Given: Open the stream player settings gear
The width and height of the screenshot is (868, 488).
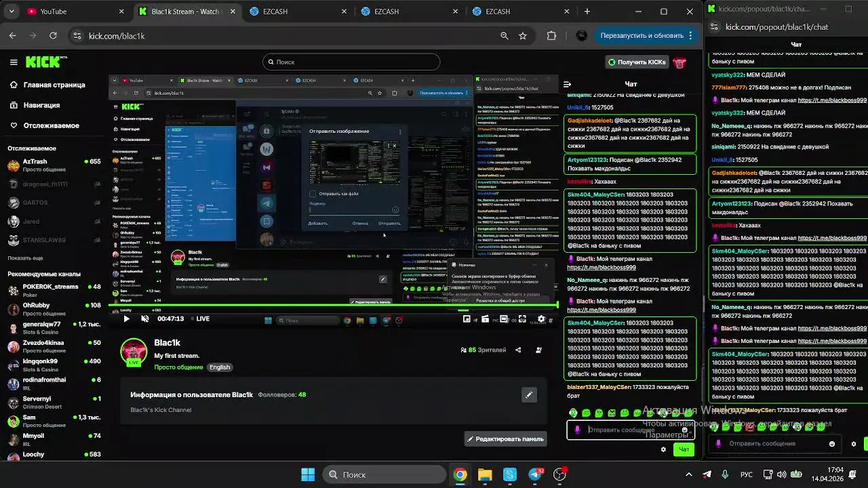Looking at the screenshot, I should (x=541, y=319).
